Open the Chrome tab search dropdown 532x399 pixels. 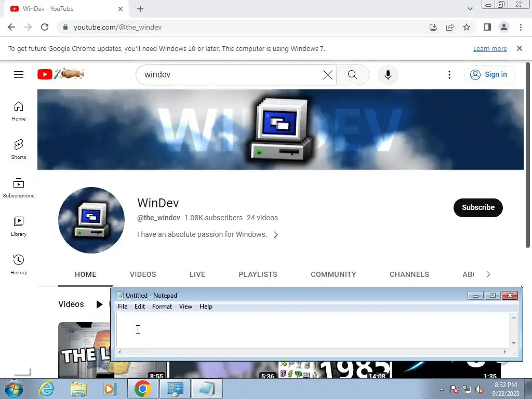coord(470,9)
